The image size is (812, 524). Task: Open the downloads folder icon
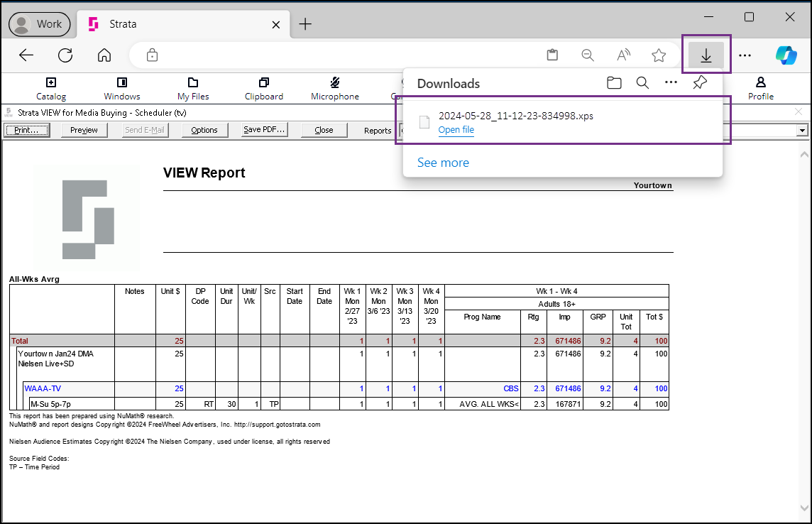[x=614, y=83]
